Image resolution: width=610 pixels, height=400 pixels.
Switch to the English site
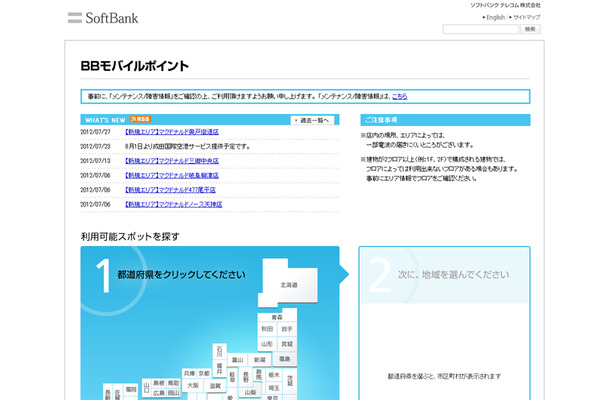click(495, 18)
